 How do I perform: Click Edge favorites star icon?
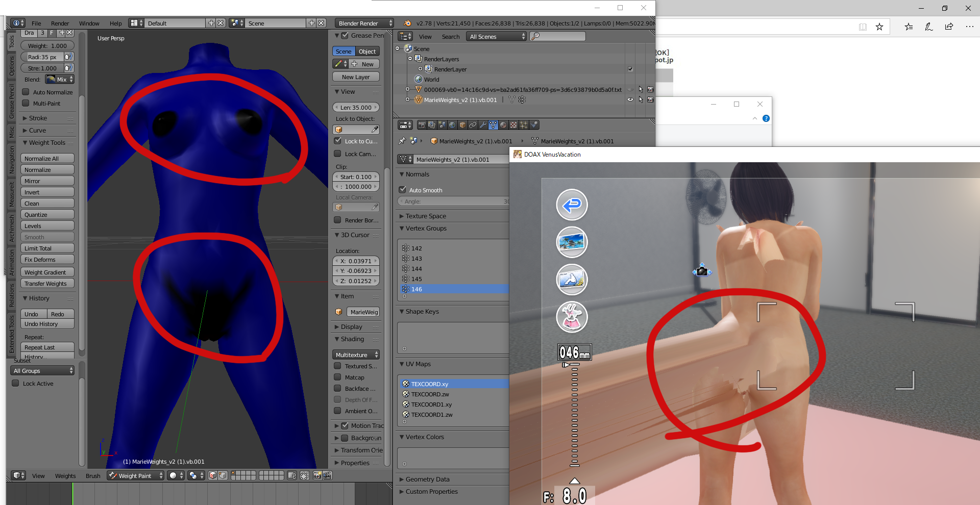(879, 27)
